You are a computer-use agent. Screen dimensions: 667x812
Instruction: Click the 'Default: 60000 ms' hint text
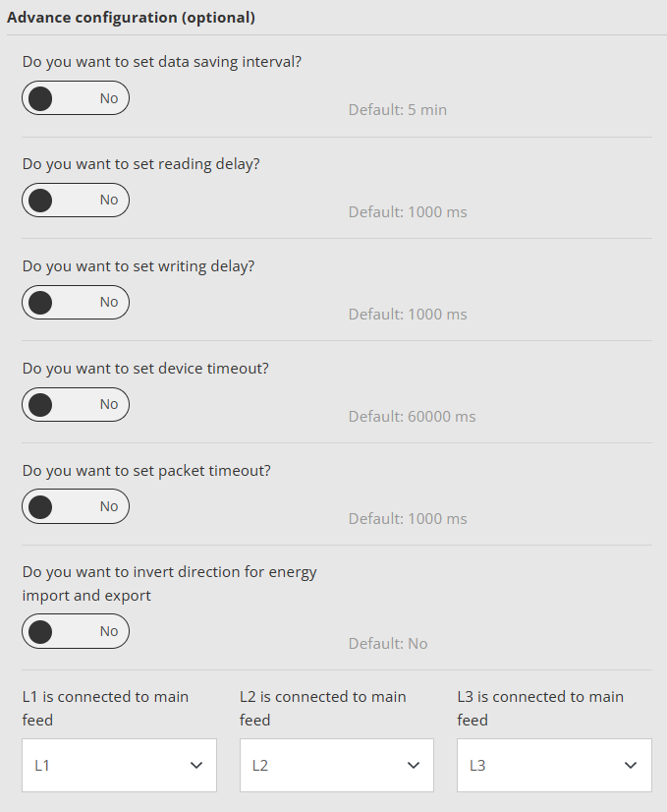tap(412, 417)
